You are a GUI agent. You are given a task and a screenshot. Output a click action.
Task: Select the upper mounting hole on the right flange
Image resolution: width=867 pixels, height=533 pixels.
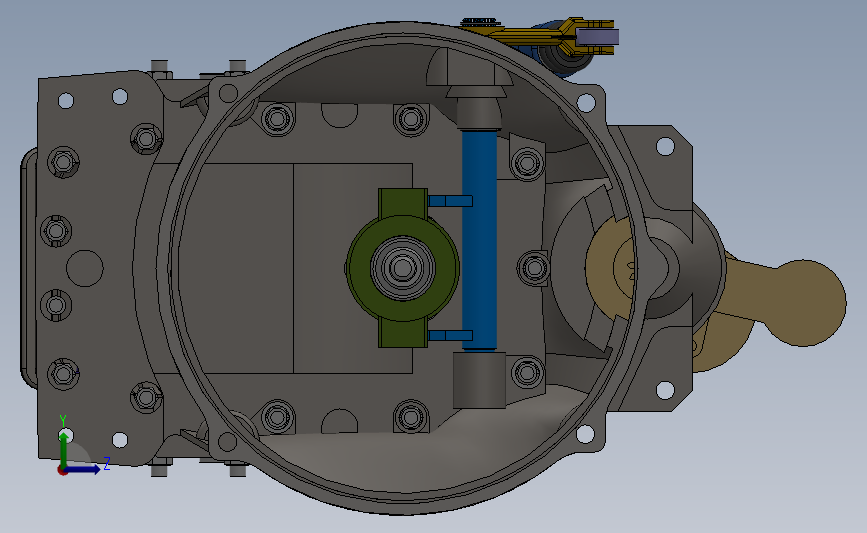click(x=665, y=147)
